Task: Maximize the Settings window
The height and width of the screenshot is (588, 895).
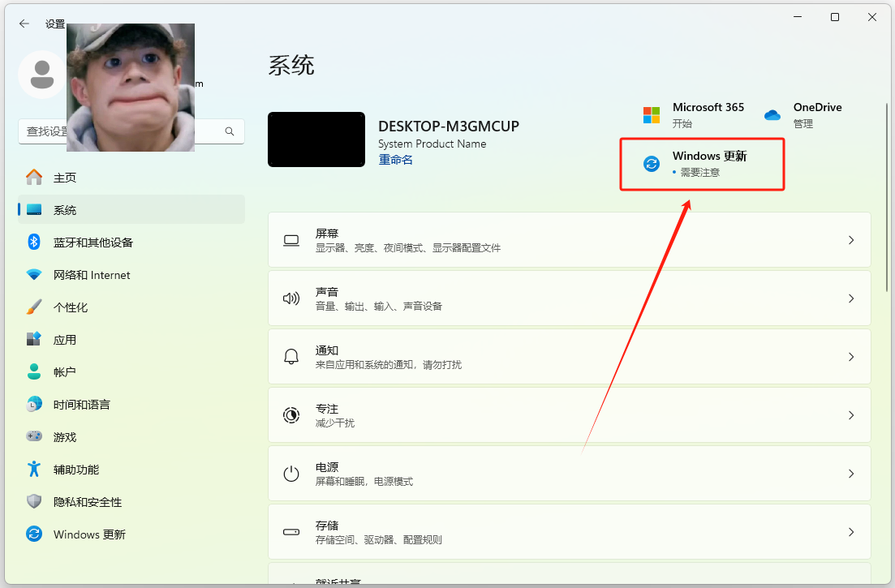Action: (x=834, y=17)
